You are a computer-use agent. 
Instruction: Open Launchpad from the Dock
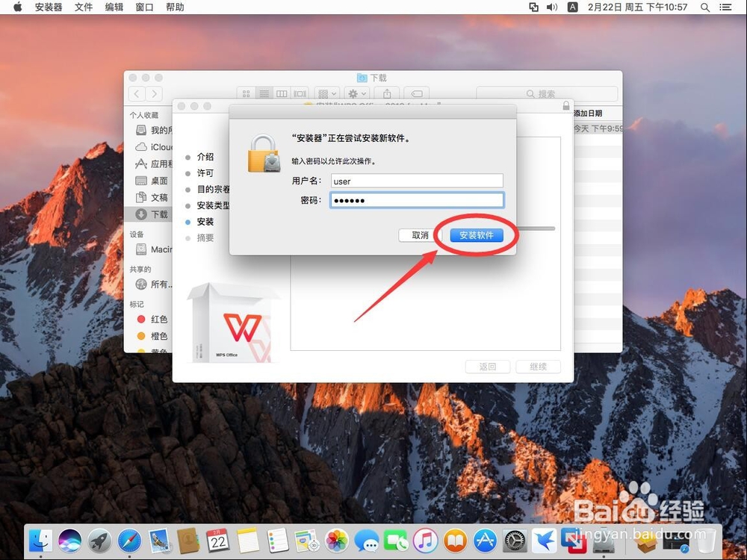click(99, 541)
